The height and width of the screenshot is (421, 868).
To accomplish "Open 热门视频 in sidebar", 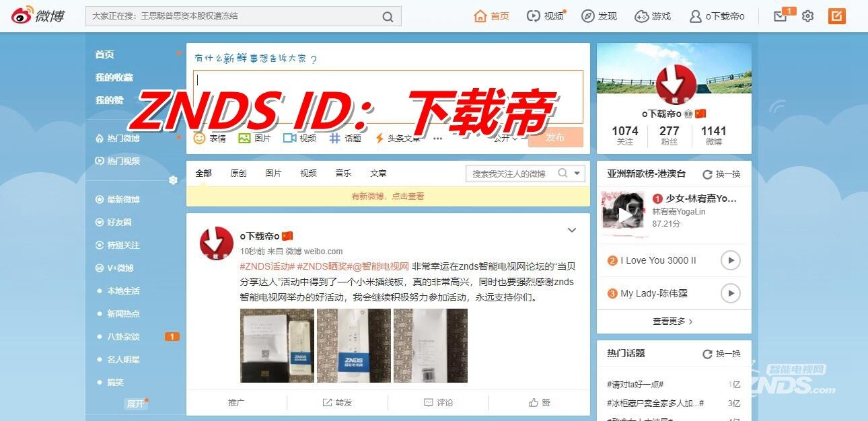I will [118, 161].
